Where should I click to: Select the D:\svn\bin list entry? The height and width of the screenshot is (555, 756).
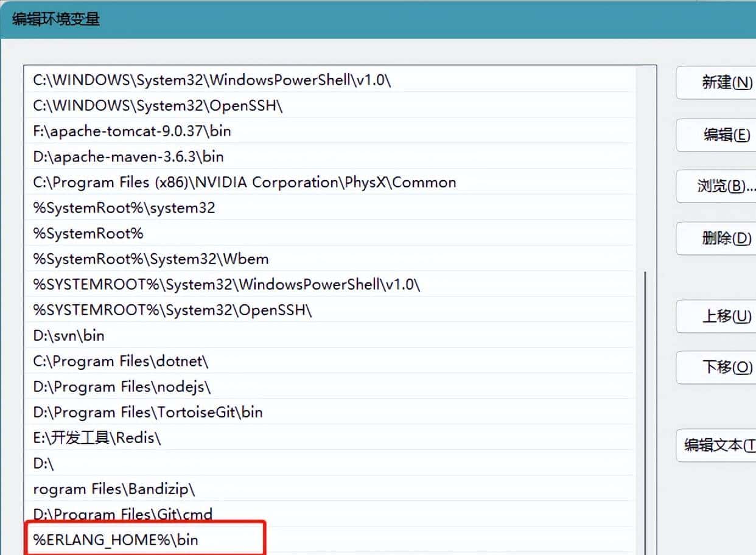tap(69, 336)
